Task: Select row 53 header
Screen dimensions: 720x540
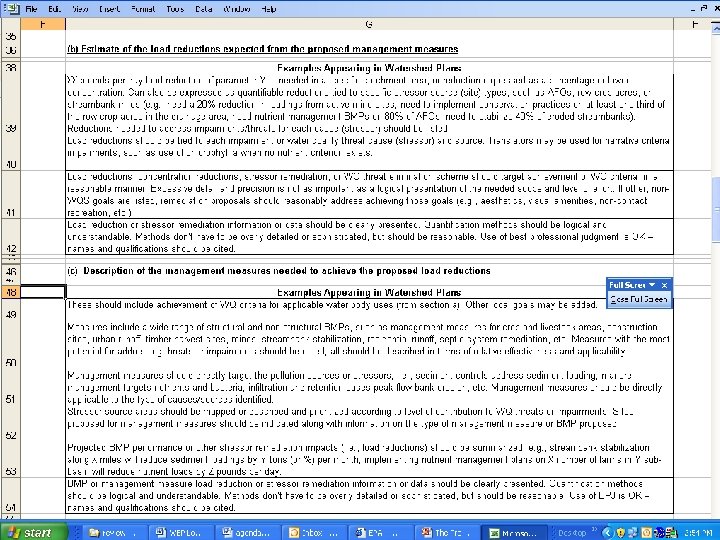Action: (10, 459)
